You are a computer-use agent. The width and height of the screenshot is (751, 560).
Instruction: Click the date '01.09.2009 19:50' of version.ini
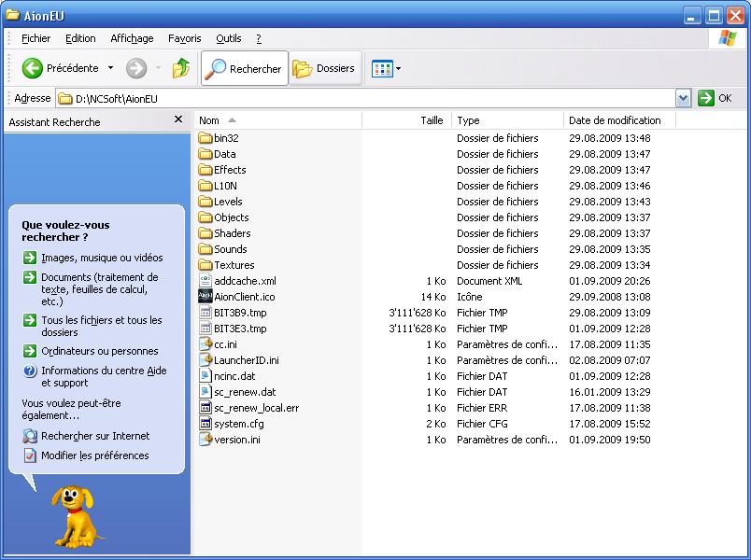[610, 440]
